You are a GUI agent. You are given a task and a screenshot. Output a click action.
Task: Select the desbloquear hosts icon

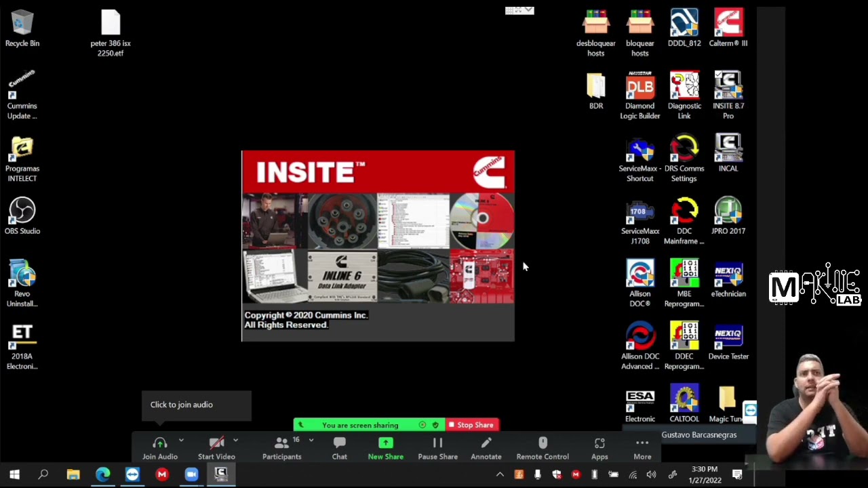[596, 33]
